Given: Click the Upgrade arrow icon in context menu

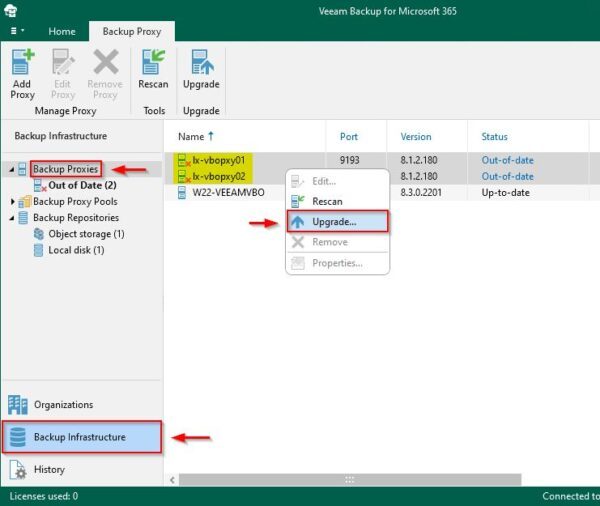Looking at the screenshot, I should [298, 222].
